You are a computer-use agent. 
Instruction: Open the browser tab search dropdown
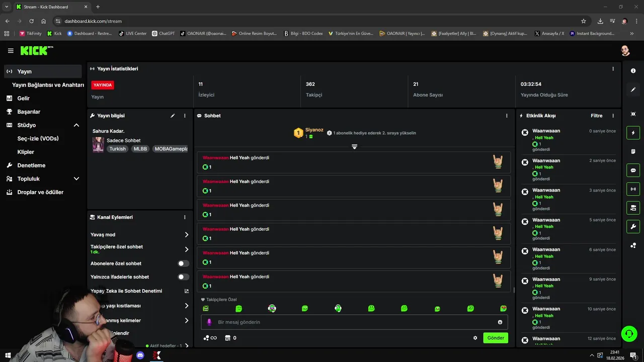[x=7, y=7]
